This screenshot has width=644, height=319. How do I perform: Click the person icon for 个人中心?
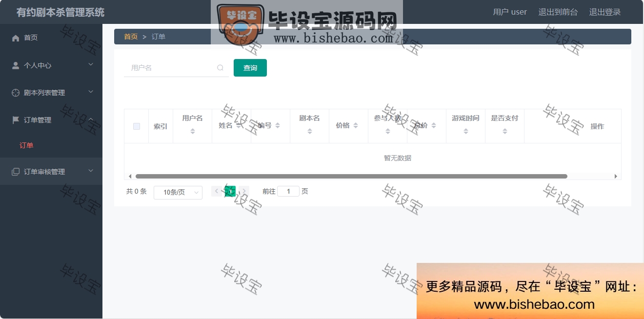[x=16, y=65]
